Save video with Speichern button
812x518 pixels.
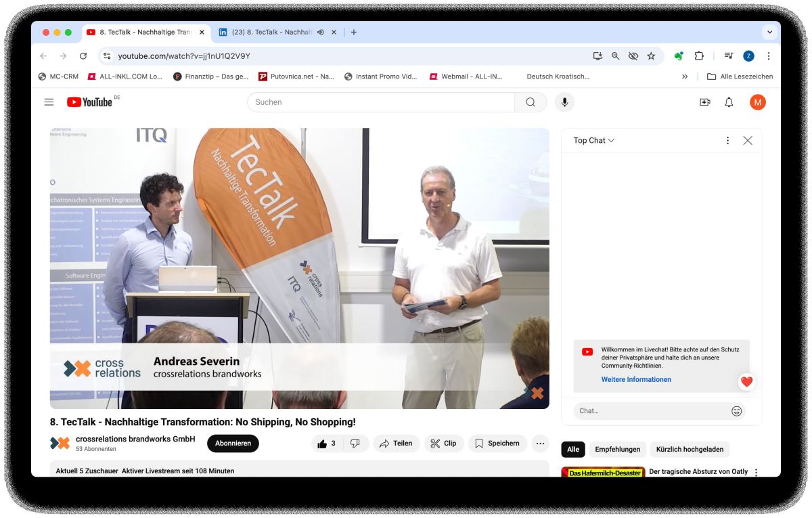point(497,444)
